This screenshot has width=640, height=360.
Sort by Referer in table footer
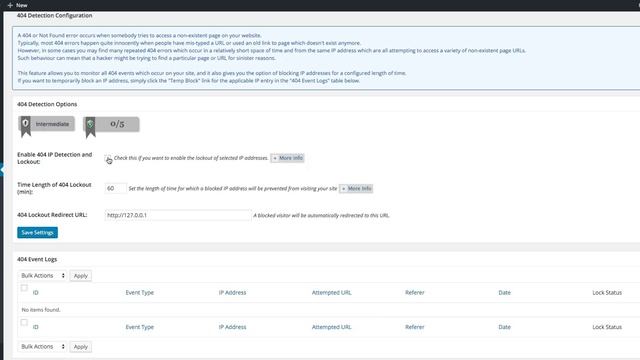click(x=415, y=327)
